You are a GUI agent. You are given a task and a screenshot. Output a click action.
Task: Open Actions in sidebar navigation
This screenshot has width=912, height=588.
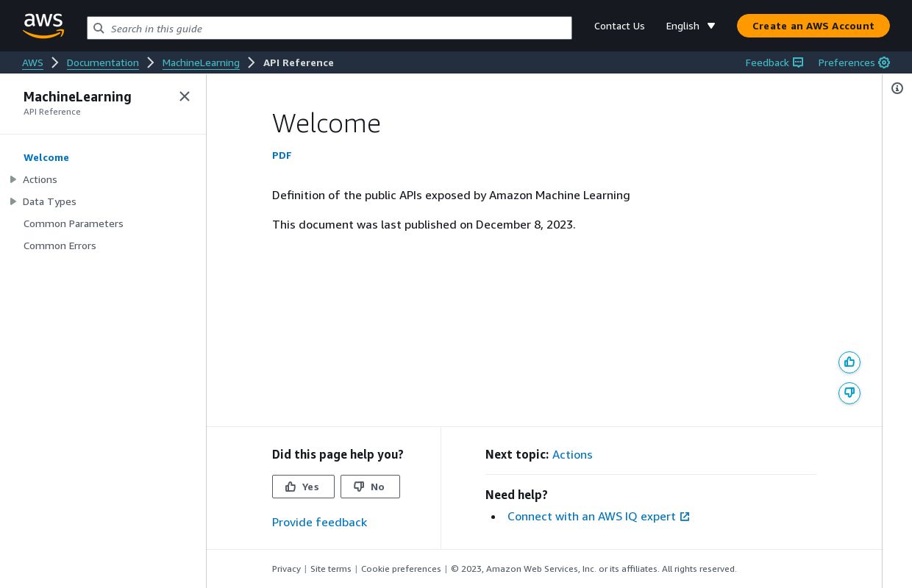pyautogui.click(x=40, y=179)
